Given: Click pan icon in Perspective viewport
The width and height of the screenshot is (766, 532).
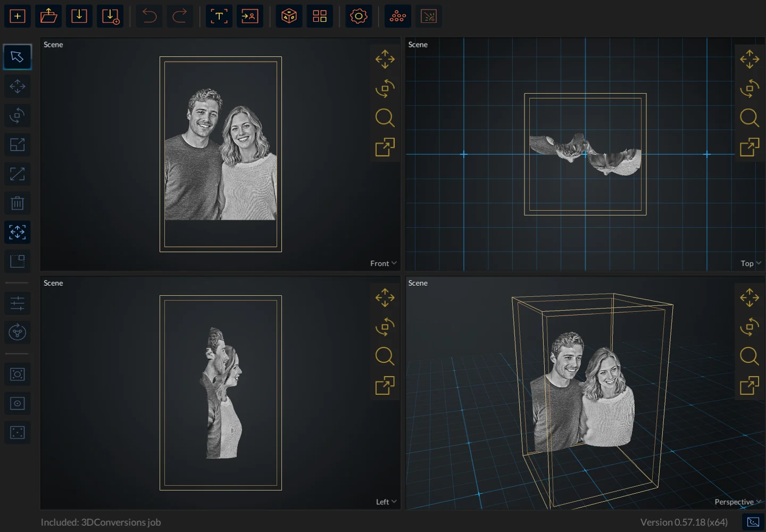Looking at the screenshot, I should click(750, 297).
